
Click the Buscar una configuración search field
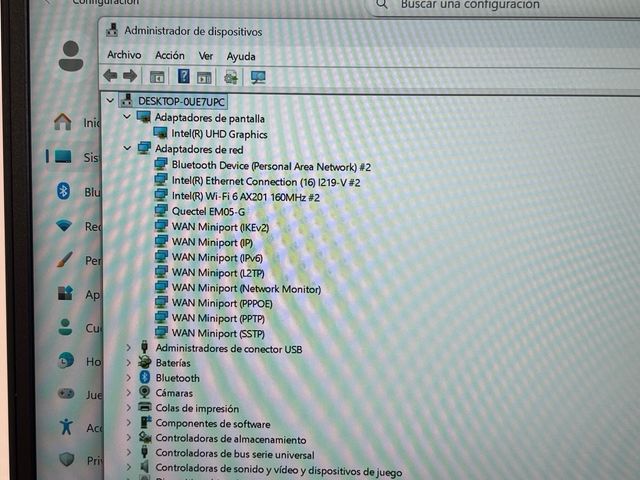pos(504,6)
